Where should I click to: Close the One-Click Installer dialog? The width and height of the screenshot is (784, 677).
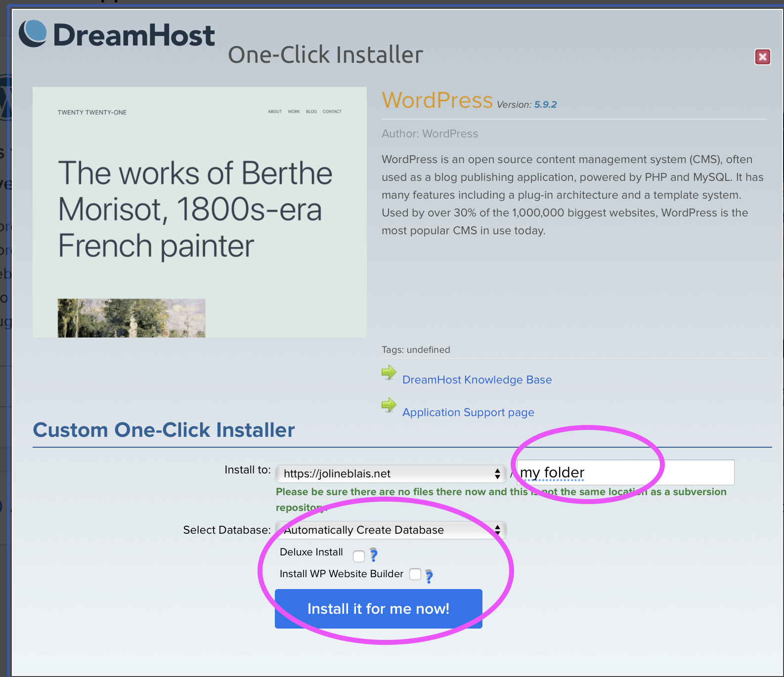[762, 57]
